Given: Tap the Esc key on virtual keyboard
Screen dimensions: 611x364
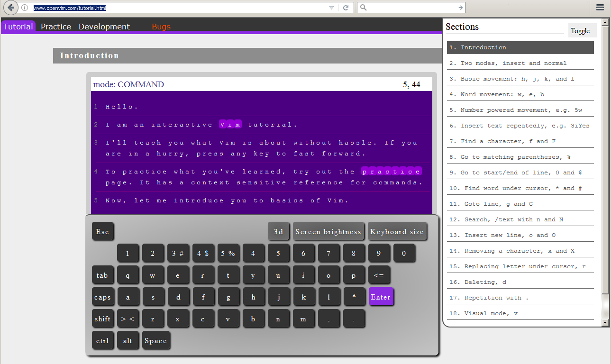Looking at the screenshot, I should tap(102, 231).
